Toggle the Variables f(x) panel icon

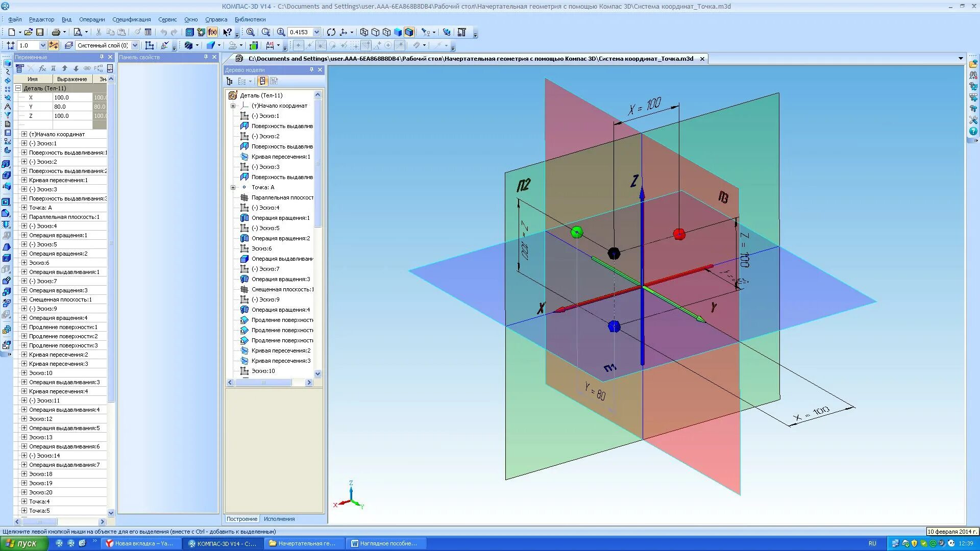(x=212, y=32)
